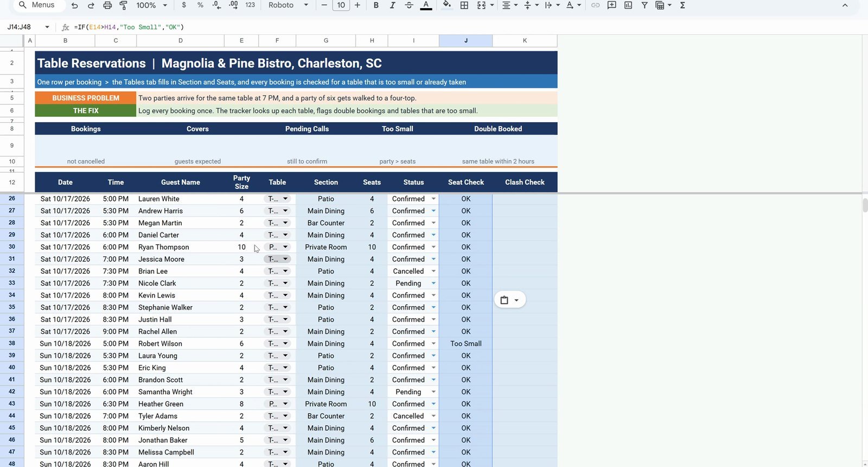Create a filter
Viewport: 868px width, 467px height.
click(644, 5)
